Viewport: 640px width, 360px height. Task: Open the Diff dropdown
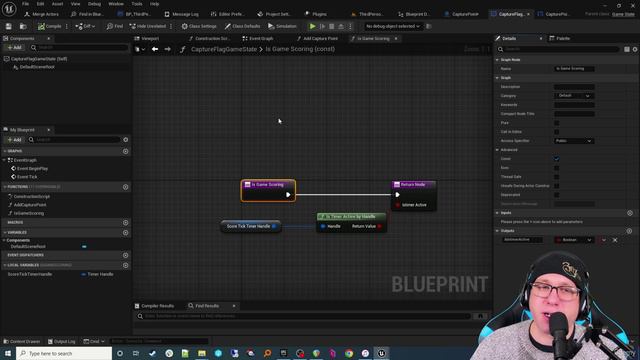point(85,26)
